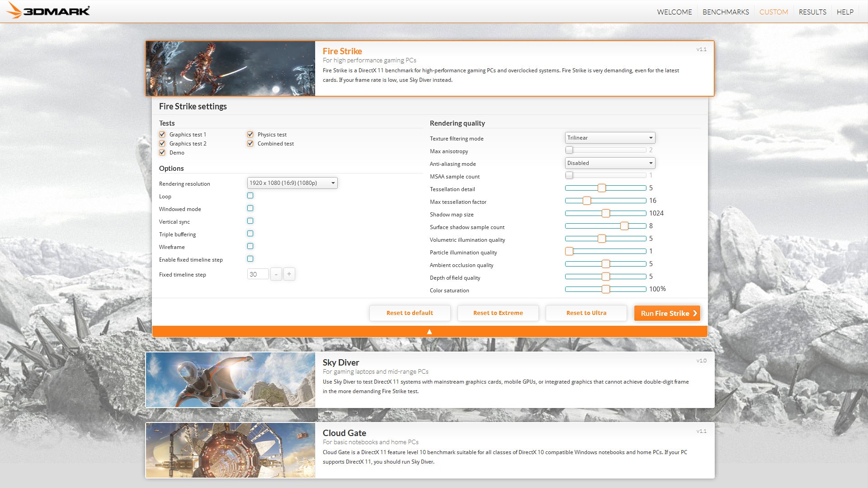This screenshot has height=488, width=868.
Task: Click the plus stepper for Fixed timeline step
Action: click(289, 274)
